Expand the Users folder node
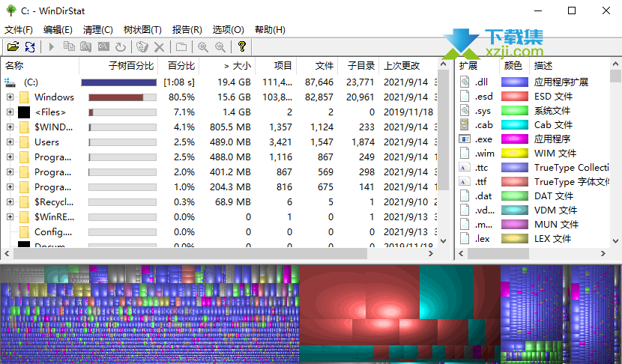 pos(10,142)
